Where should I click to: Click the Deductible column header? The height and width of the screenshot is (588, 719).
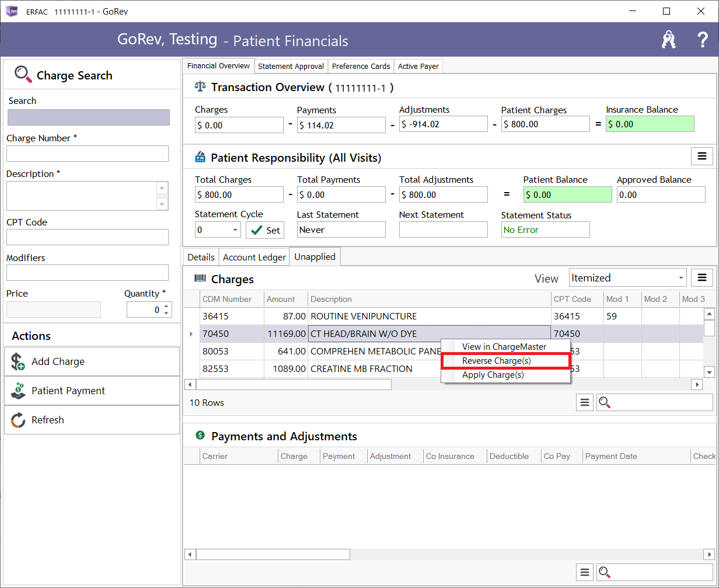(514, 456)
